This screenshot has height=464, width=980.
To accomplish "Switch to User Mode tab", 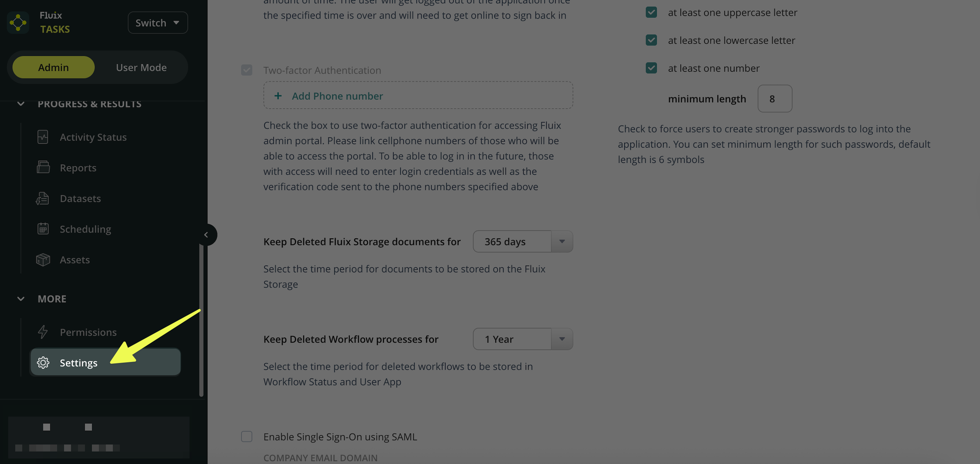I will click(x=141, y=67).
